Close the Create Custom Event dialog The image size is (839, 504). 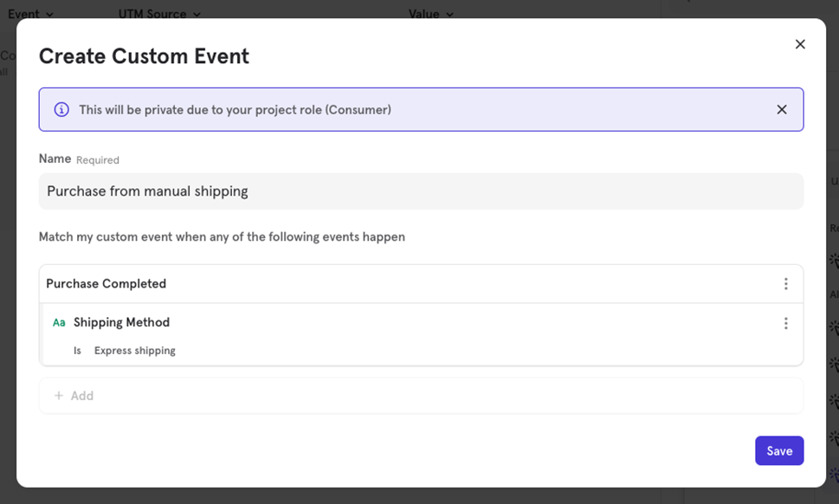(x=800, y=44)
